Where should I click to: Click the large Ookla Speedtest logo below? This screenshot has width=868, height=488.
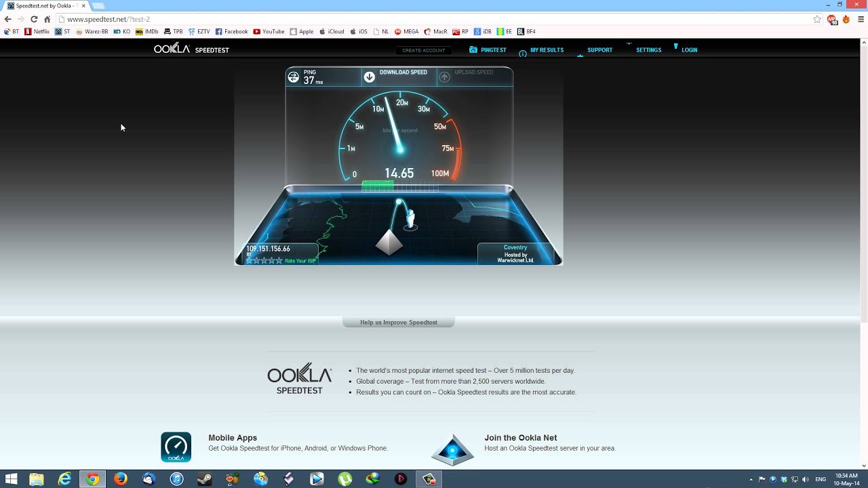pos(299,378)
